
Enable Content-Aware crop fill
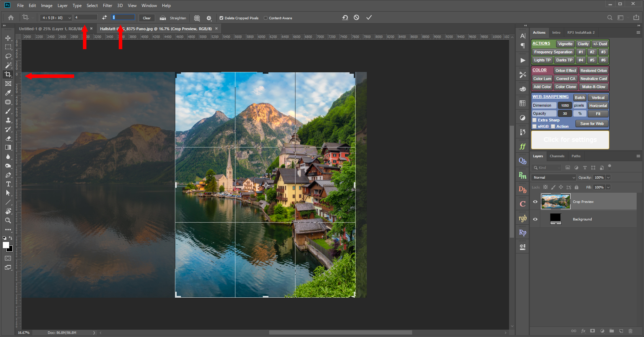point(266,18)
